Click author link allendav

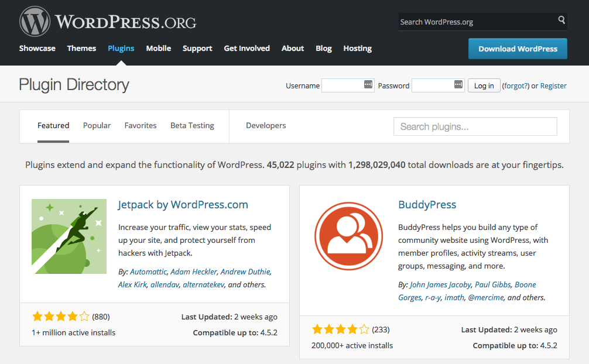pyautogui.click(x=165, y=284)
